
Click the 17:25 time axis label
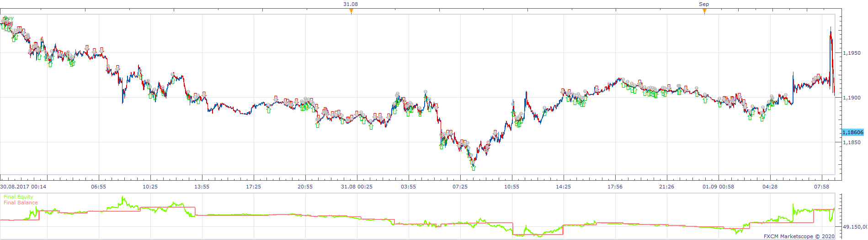pos(253,187)
